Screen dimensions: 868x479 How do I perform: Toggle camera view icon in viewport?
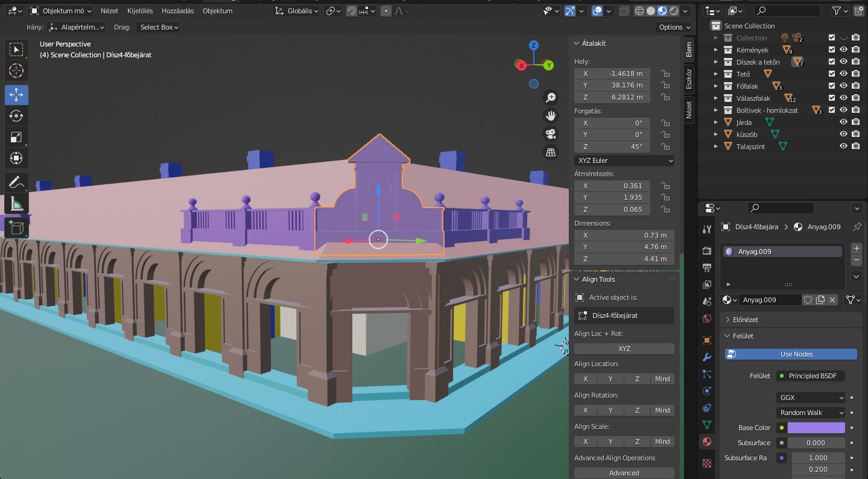(551, 134)
